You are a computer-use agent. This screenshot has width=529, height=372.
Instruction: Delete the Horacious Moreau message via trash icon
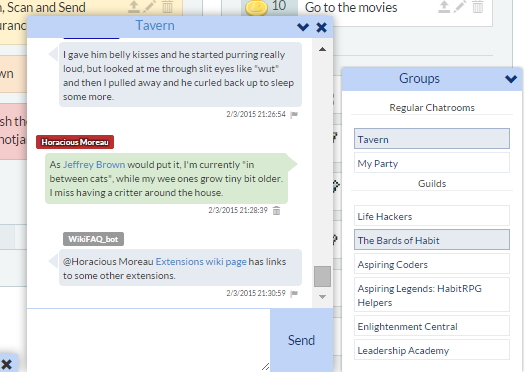click(x=276, y=210)
